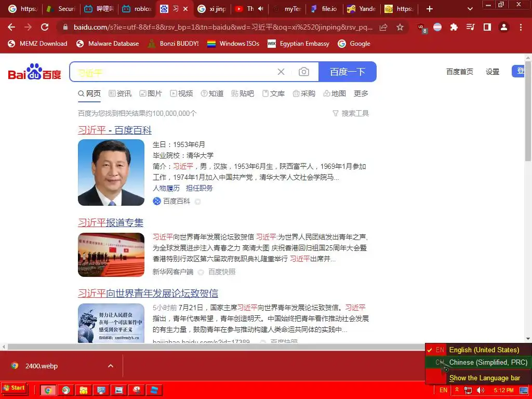
Task: Open the uBlock Origin extension
Action: click(x=422, y=28)
